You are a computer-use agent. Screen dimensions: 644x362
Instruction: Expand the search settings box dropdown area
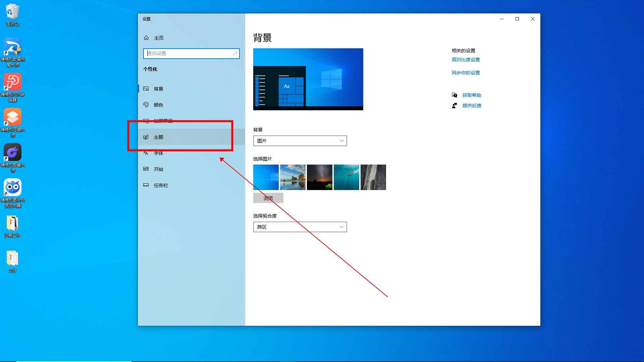tap(191, 53)
